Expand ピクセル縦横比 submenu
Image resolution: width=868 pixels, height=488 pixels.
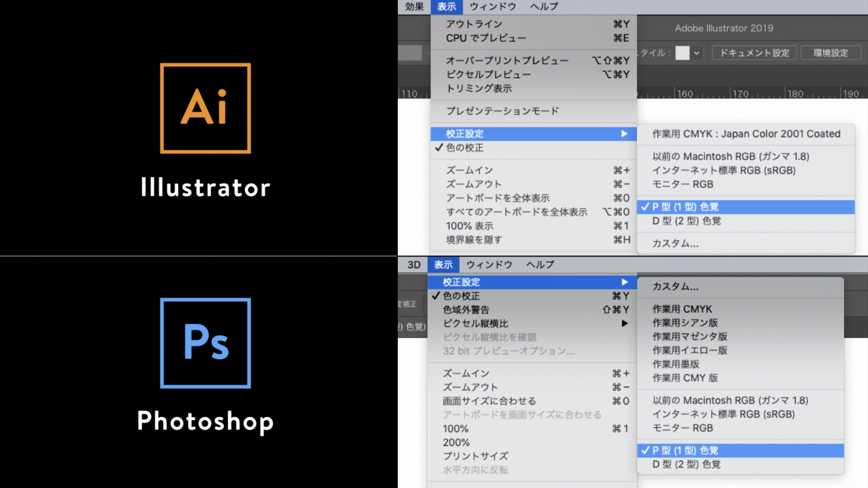(532, 324)
